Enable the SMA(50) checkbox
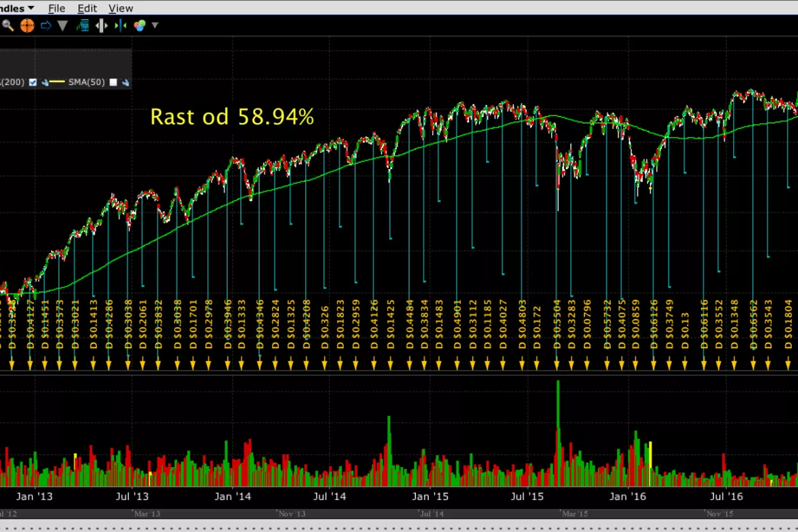This screenshot has height=532, width=798. [x=113, y=82]
